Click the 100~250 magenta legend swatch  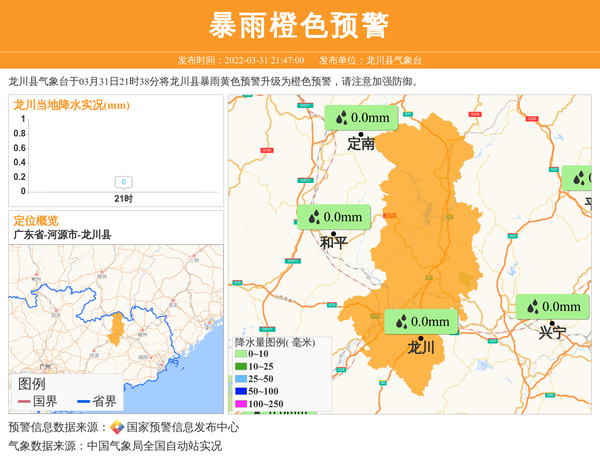click(x=240, y=403)
